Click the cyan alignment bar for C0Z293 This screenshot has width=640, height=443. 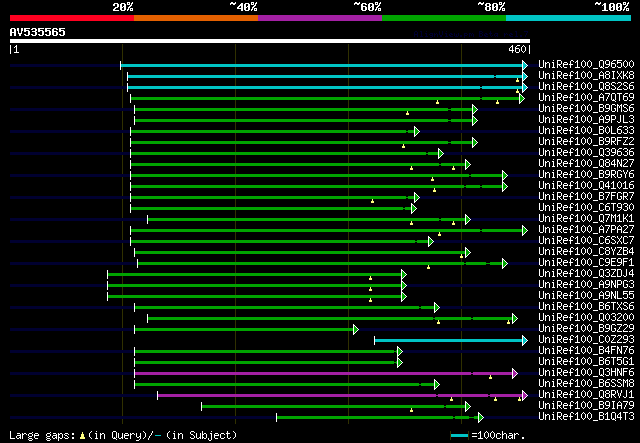449,341
